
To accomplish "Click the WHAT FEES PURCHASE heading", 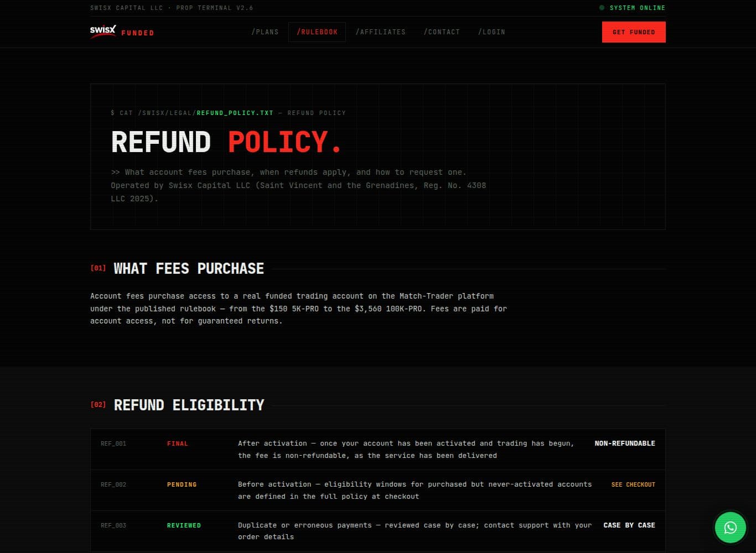I will (189, 269).
